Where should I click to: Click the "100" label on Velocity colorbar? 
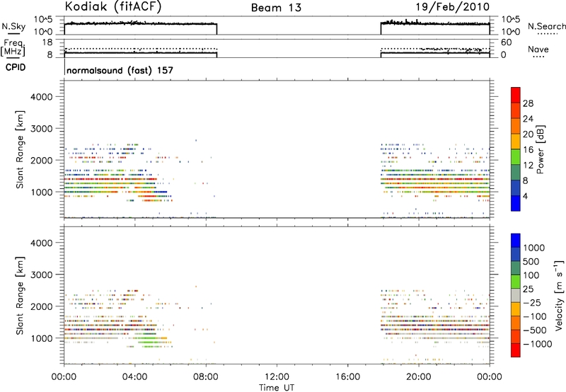[531, 275]
